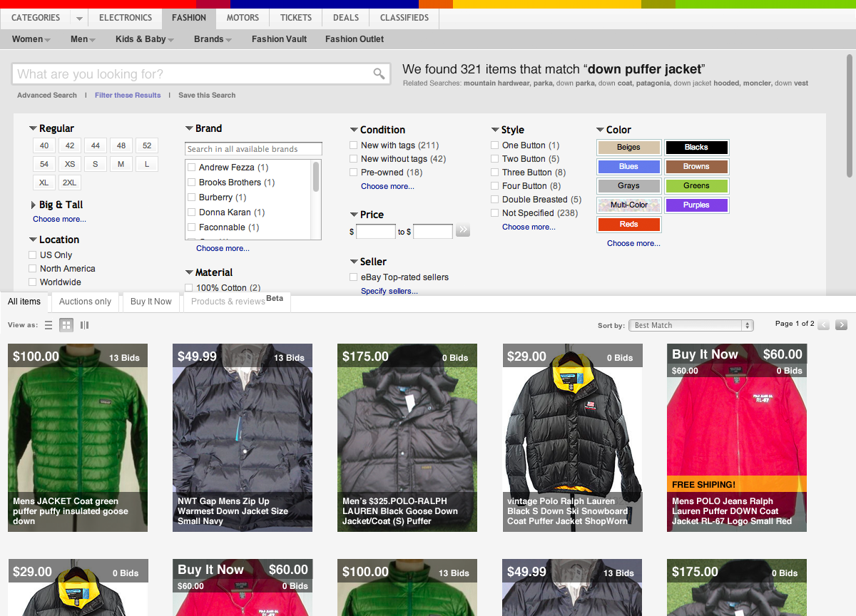This screenshot has width=856, height=616.
Task: Select the Blacks color swatch
Action: click(x=696, y=148)
